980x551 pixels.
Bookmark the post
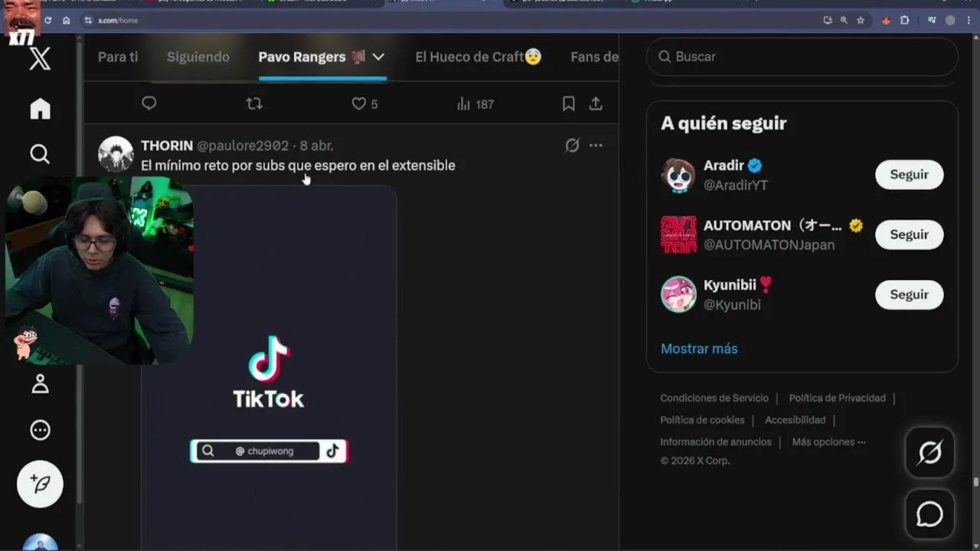click(568, 103)
